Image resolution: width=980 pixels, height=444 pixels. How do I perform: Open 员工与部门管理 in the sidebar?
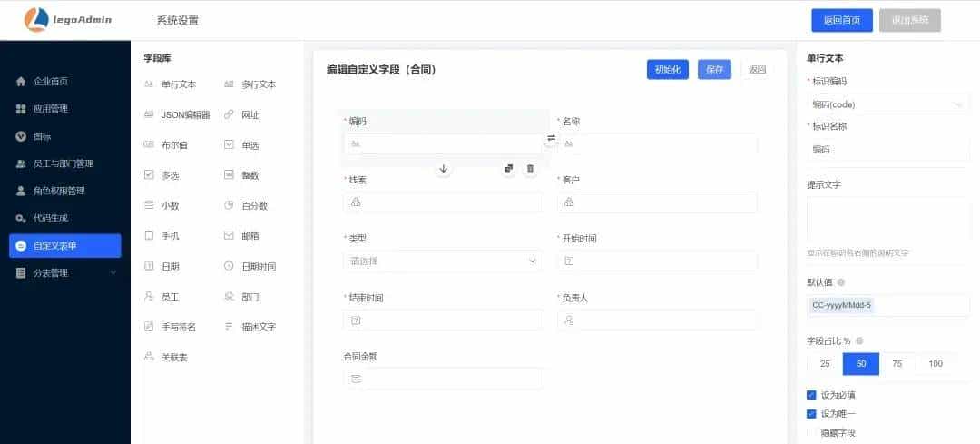coord(65,163)
